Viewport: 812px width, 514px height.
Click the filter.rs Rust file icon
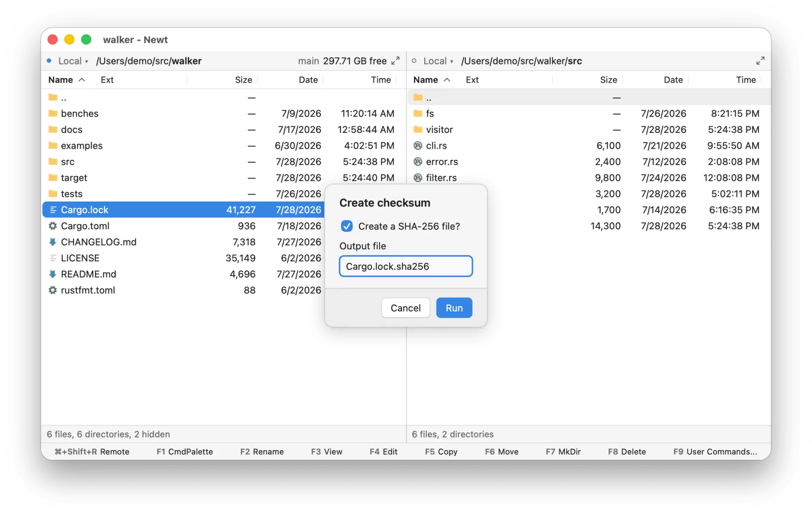418,178
